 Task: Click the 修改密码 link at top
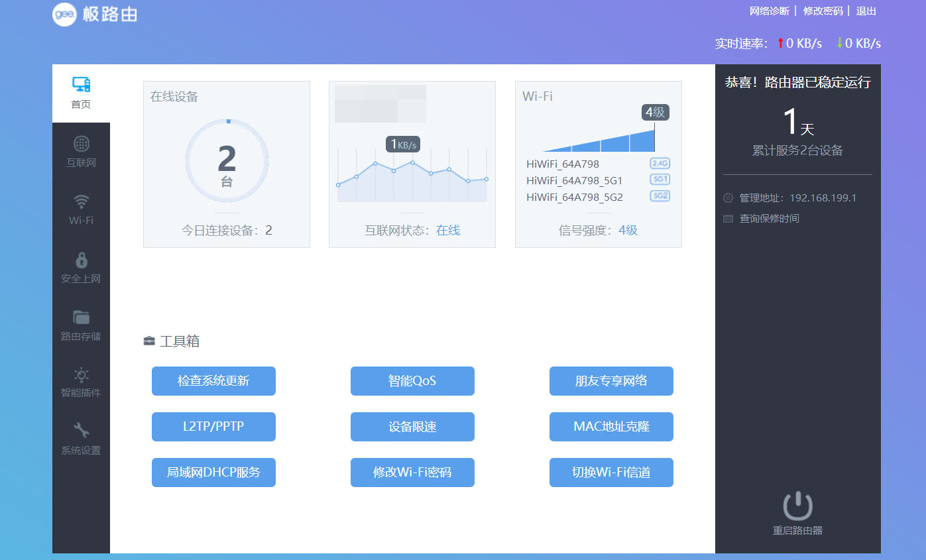pos(823,11)
